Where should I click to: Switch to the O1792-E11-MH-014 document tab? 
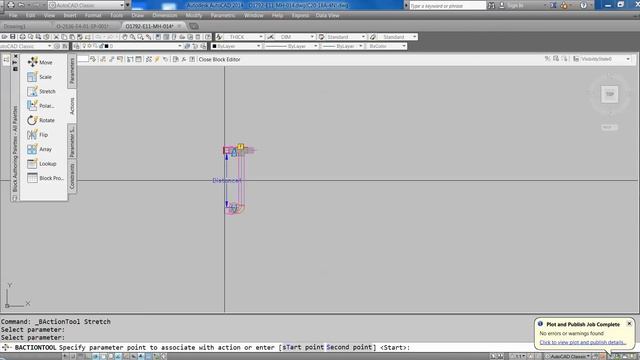pos(149,26)
